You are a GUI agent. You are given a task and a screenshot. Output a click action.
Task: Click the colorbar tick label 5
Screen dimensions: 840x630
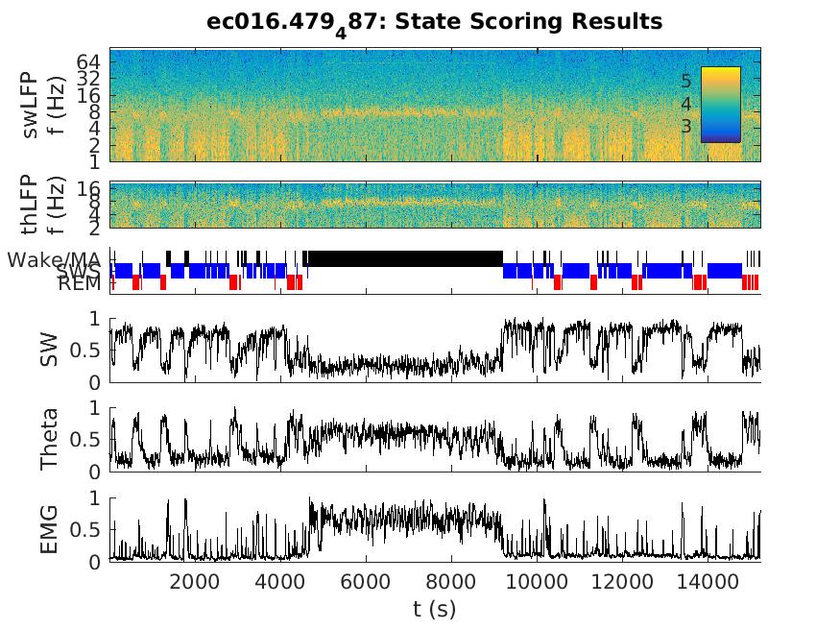685,81
